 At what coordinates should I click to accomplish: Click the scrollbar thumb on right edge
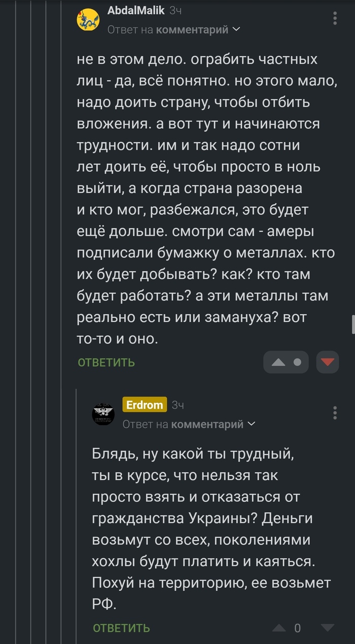pos(353,324)
